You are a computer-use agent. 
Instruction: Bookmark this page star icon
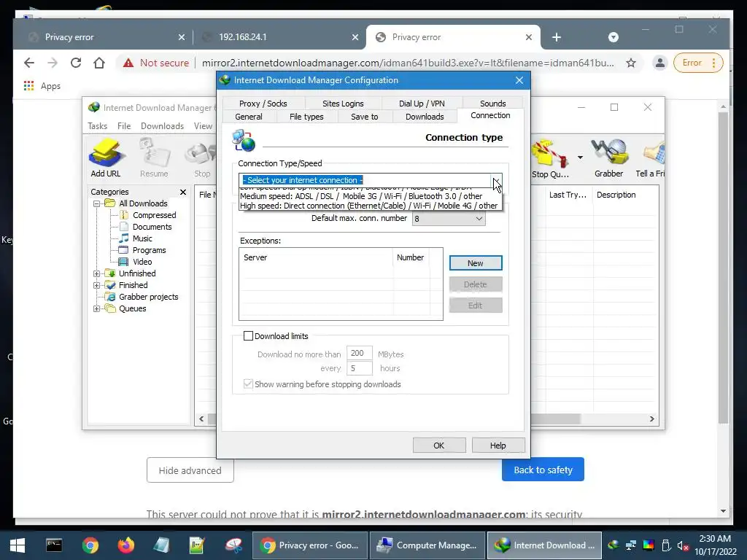point(631,63)
